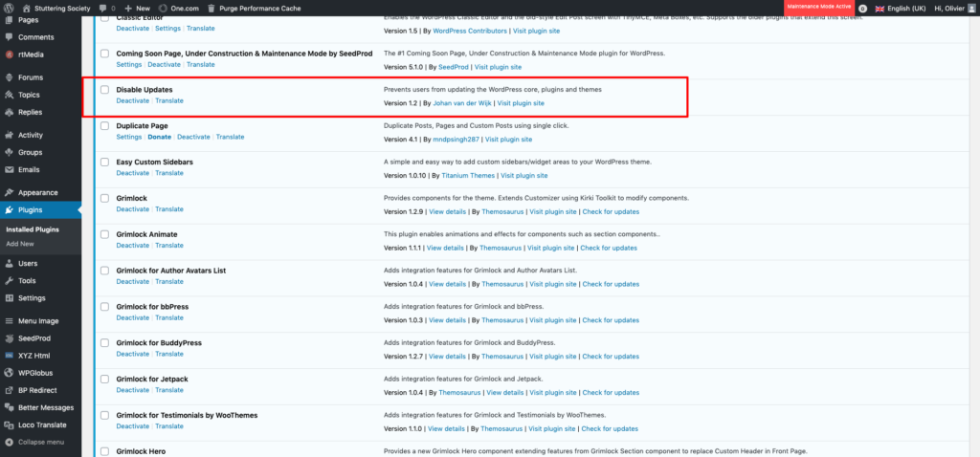Screen dimensions: 980x457
Task: Tick the Duplicate Page plugin checkbox
Action: point(105,125)
